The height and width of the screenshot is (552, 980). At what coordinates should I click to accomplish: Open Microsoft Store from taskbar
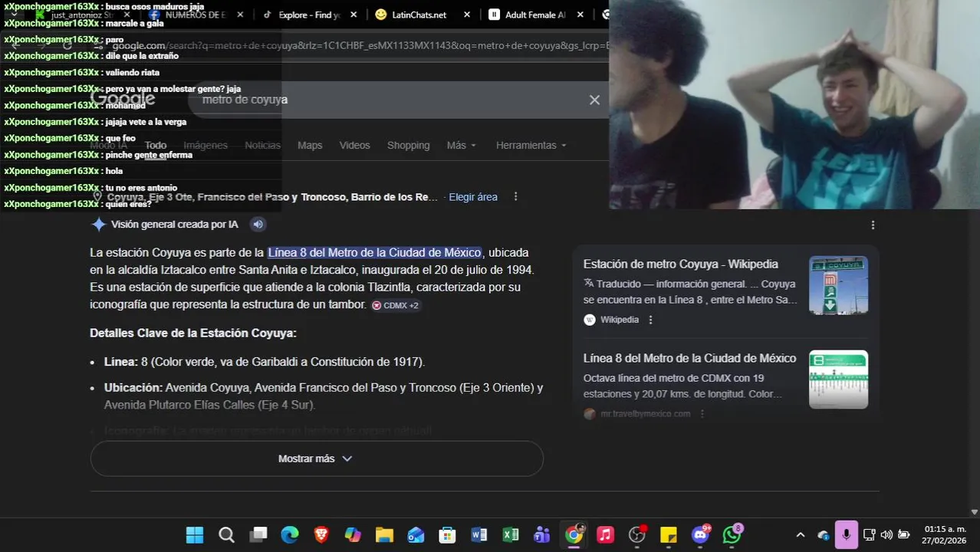(x=447, y=534)
